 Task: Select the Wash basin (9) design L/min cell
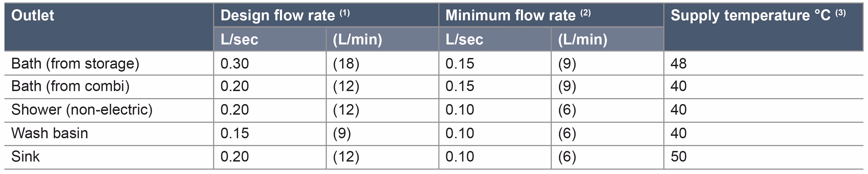pos(342,134)
